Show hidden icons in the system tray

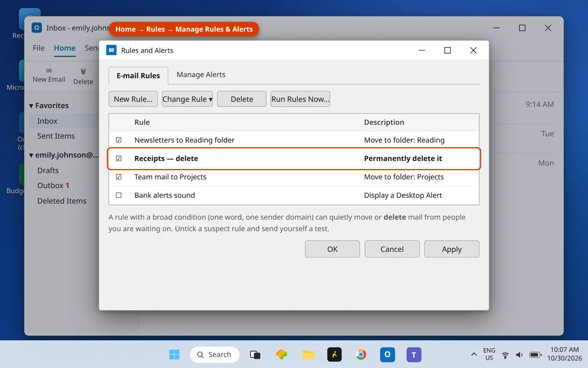474,354
